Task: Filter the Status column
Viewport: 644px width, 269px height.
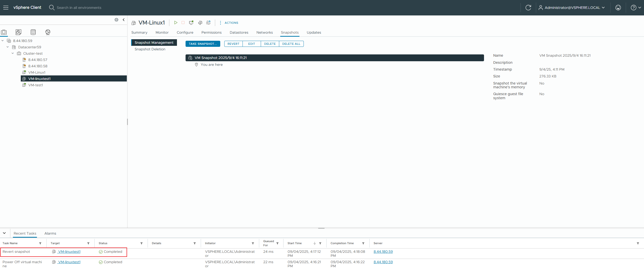Action: point(142,243)
